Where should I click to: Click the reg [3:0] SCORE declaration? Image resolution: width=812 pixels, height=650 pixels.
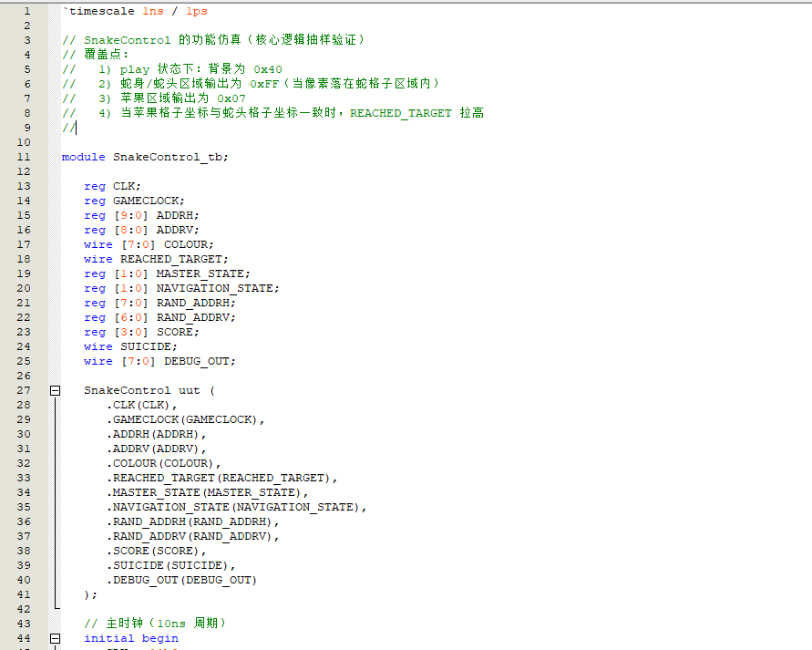click(141, 332)
